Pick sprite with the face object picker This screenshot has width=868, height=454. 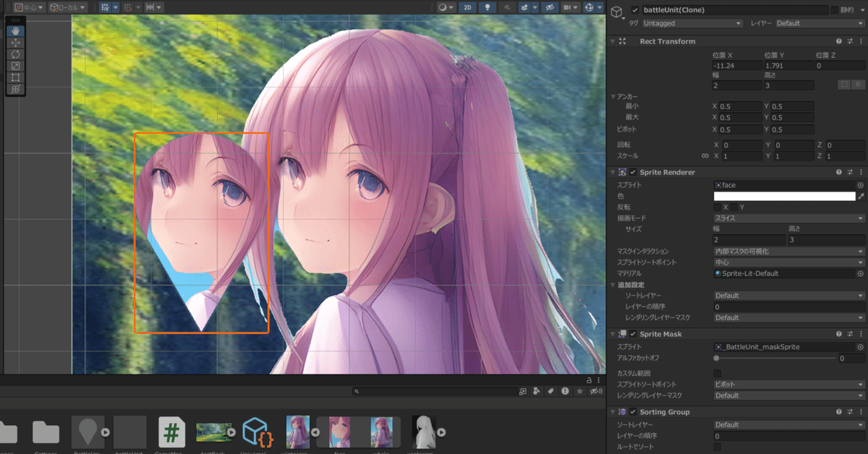[x=860, y=185]
